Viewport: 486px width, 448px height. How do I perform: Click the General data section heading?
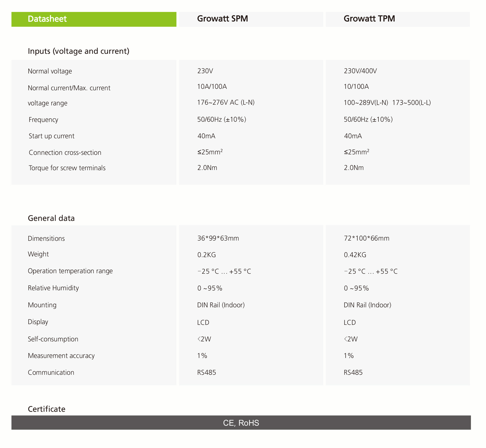tap(51, 218)
